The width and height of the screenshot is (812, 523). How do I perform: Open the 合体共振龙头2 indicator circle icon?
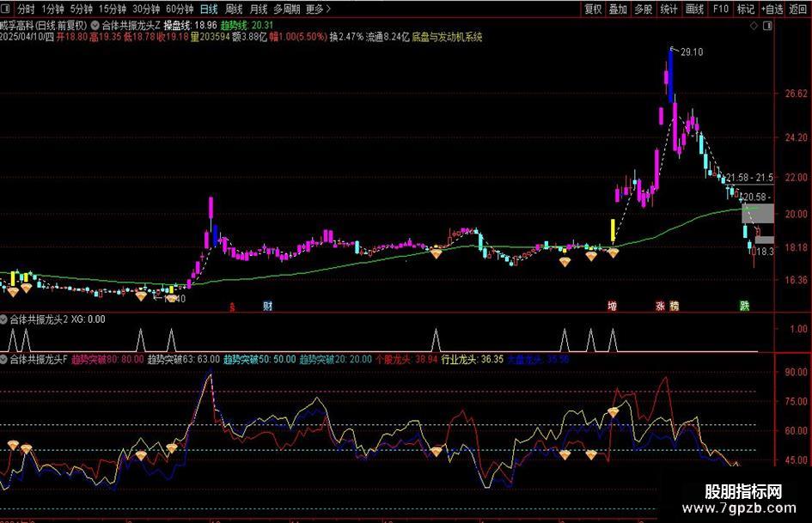pos(4,319)
